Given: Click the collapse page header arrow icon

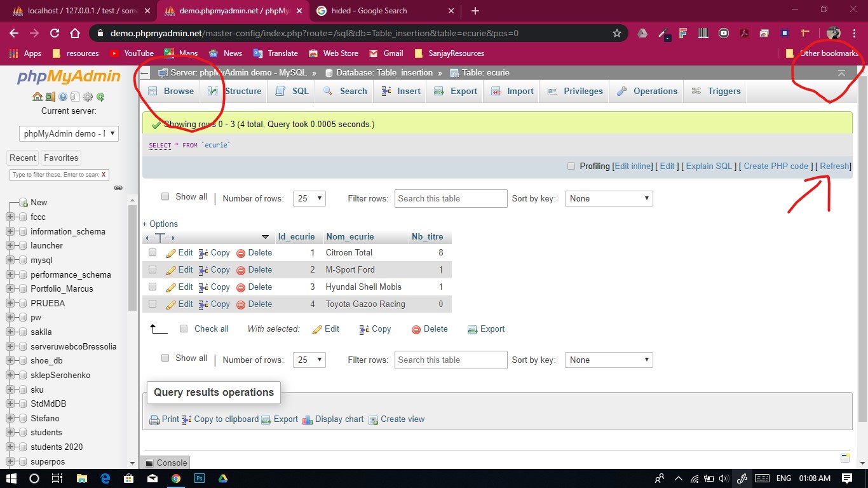Looking at the screenshot, I should point(841,73).
